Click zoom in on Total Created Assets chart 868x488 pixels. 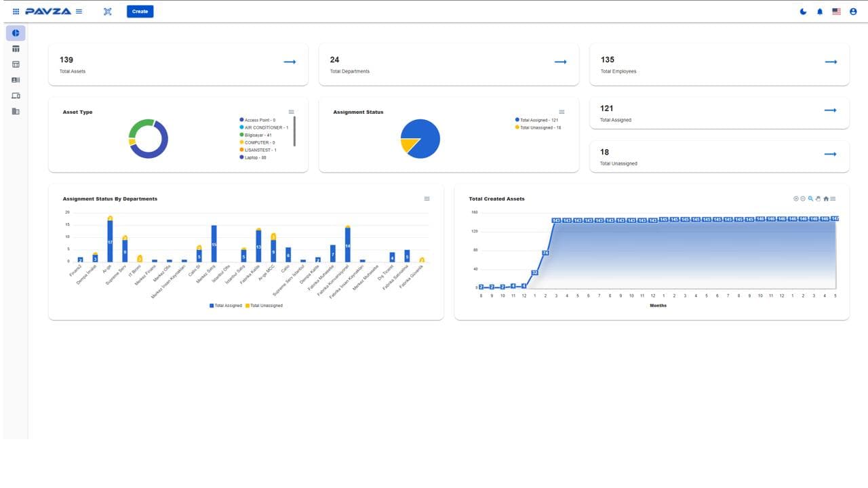pyautogui.click(x=796, y=199)
